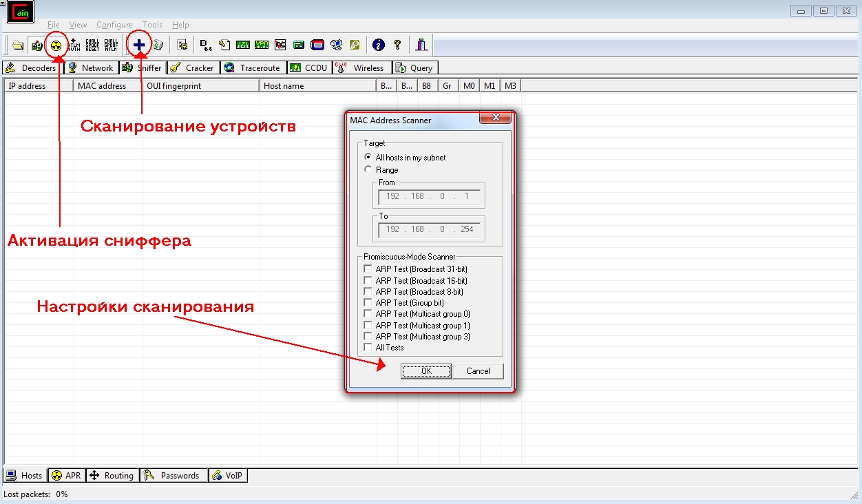This screenshot has width=862, height=504.
Task: Open the blue info About icon
Action: 378,45
